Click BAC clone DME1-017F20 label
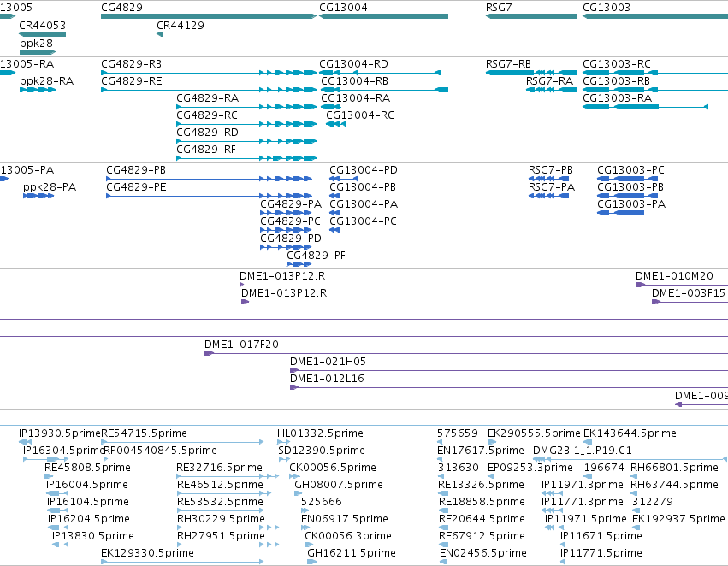Screen dimensions: 728x566 coord(241,345)
